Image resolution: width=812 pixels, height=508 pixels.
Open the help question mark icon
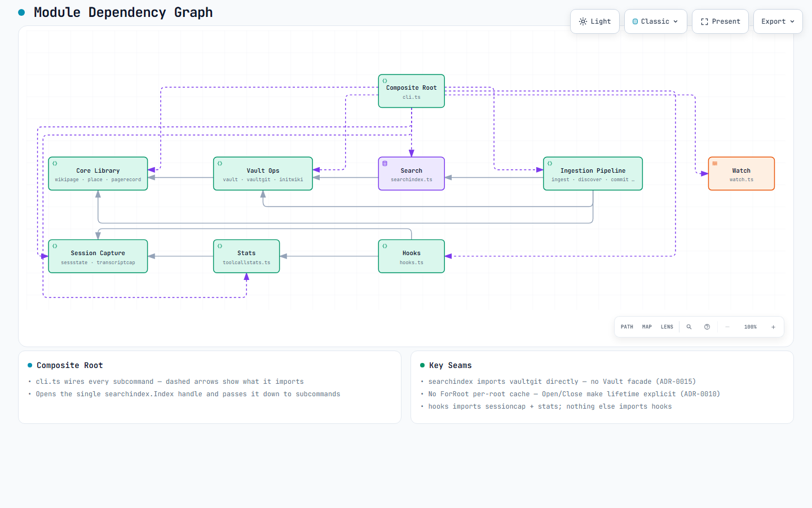coord(707,327)
